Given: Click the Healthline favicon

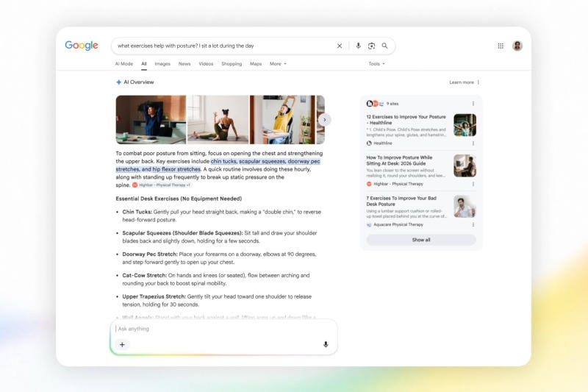Looking at the screenshot, I should coord(369,143).
